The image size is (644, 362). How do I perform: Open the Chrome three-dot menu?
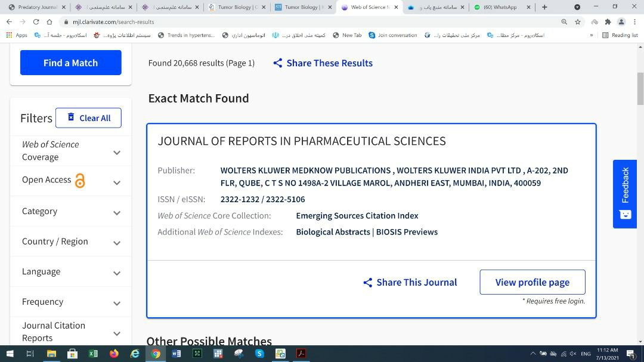[634, 22]
